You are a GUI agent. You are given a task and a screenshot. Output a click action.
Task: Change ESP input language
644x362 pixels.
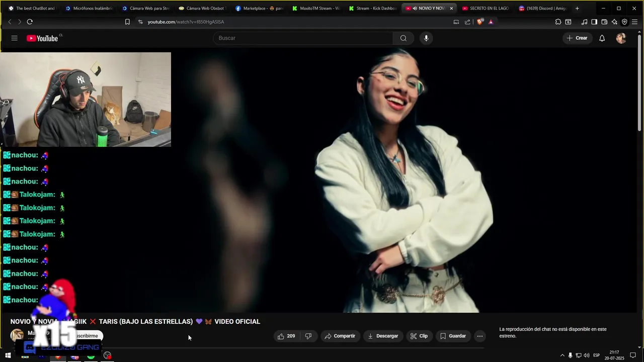pos(597,355)
